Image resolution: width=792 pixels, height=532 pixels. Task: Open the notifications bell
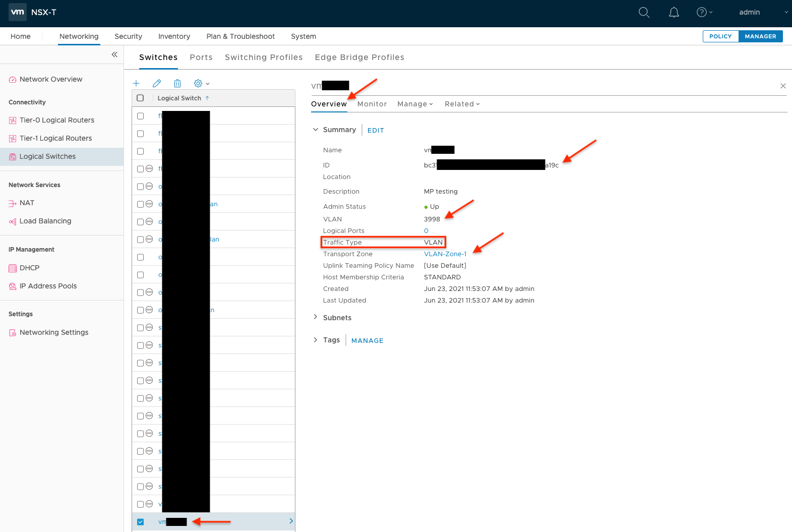coord(674,13)
